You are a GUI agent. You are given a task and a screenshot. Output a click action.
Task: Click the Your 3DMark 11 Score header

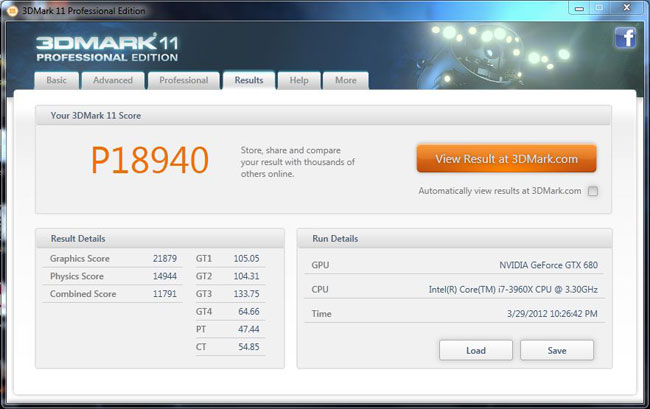[x=323, y=116]
